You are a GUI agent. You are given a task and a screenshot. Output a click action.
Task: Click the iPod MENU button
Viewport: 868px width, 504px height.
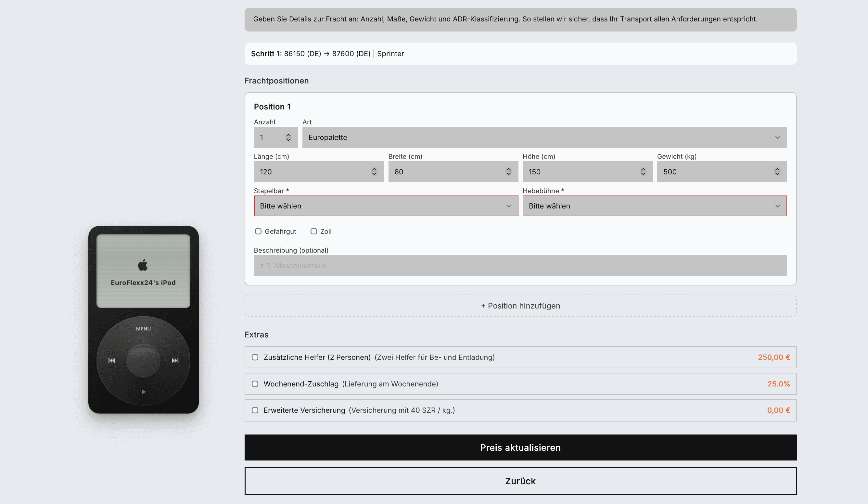[x=143, y=328]
